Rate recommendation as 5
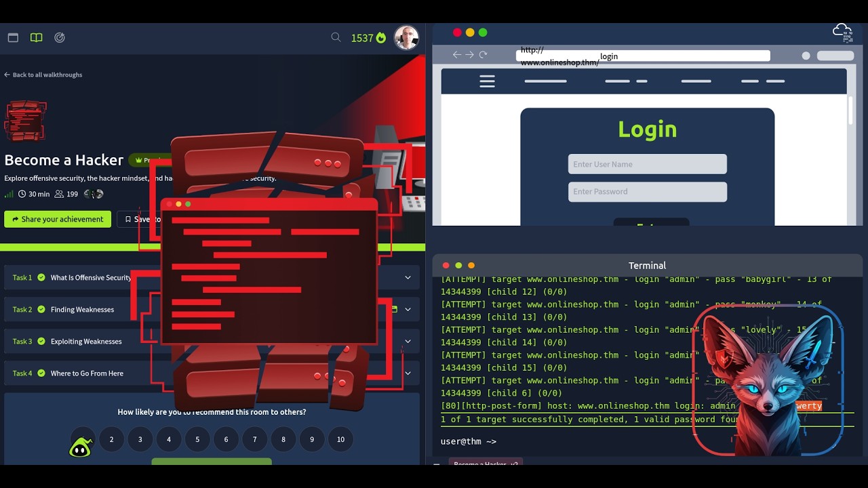This screenshot has height=488, width=868. tap(197, 439)
